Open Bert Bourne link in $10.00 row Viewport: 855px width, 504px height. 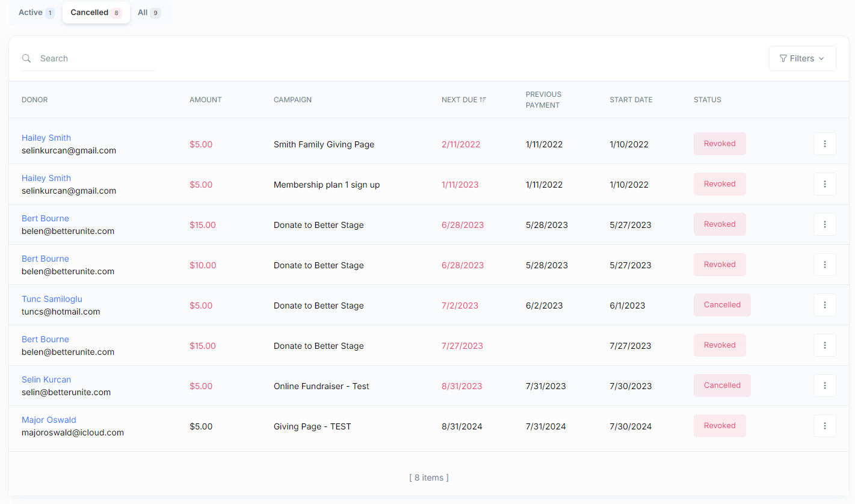point(45,259)
